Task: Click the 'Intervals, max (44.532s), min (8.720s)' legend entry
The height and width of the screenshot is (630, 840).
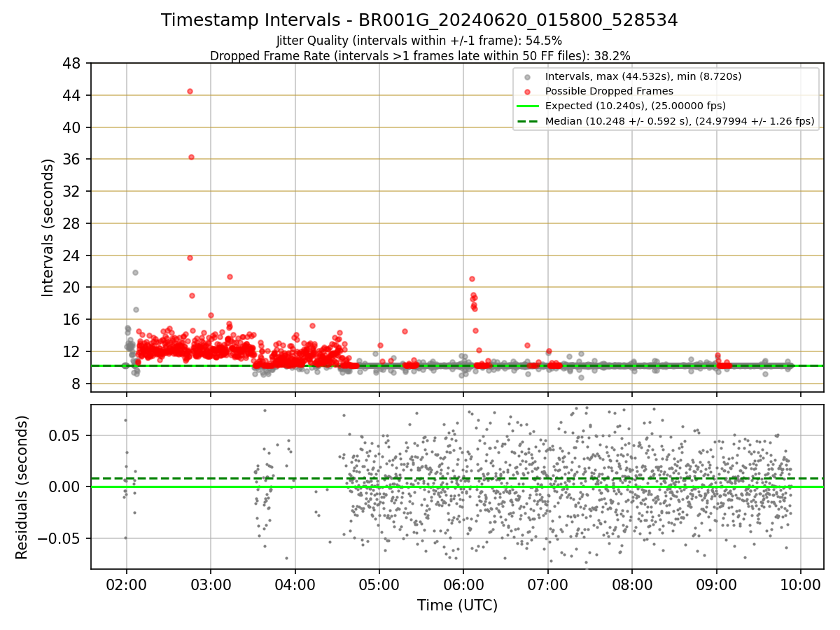Action: tap(643, 76)
